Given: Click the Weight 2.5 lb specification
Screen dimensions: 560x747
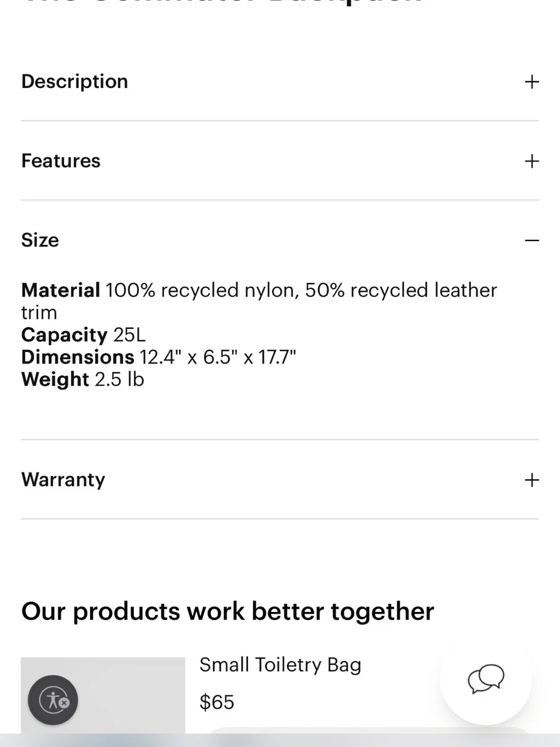Looking at the screenshot, I should [82, 380].
